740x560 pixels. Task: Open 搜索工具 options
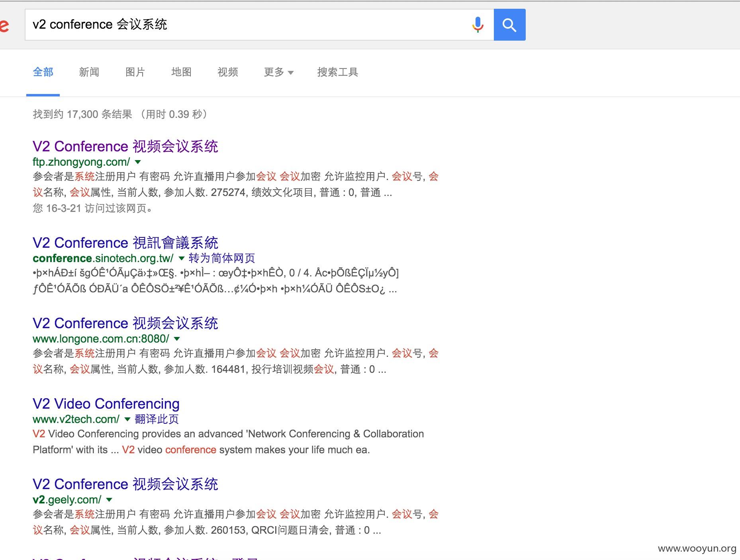click(x=337, y=72)
